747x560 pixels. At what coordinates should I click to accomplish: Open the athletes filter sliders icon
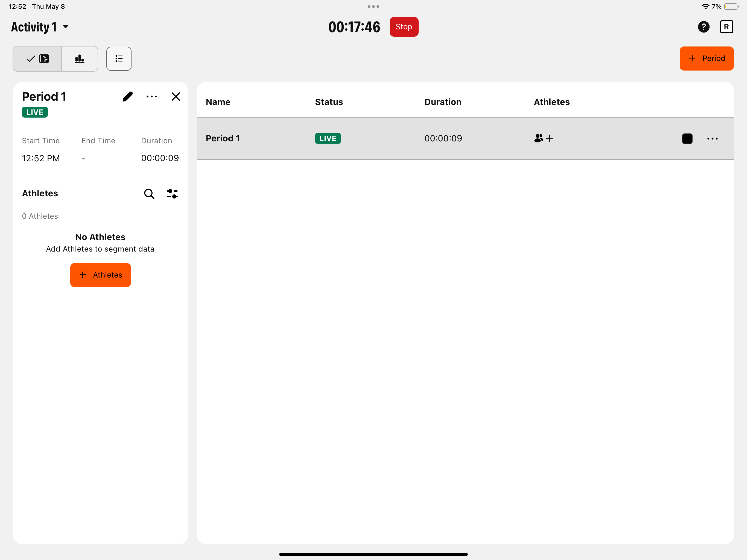(x=172, y=194)
